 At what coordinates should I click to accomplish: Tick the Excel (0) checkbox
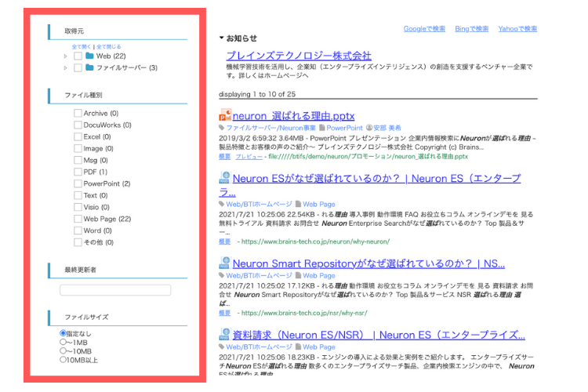tap(78, 136)
